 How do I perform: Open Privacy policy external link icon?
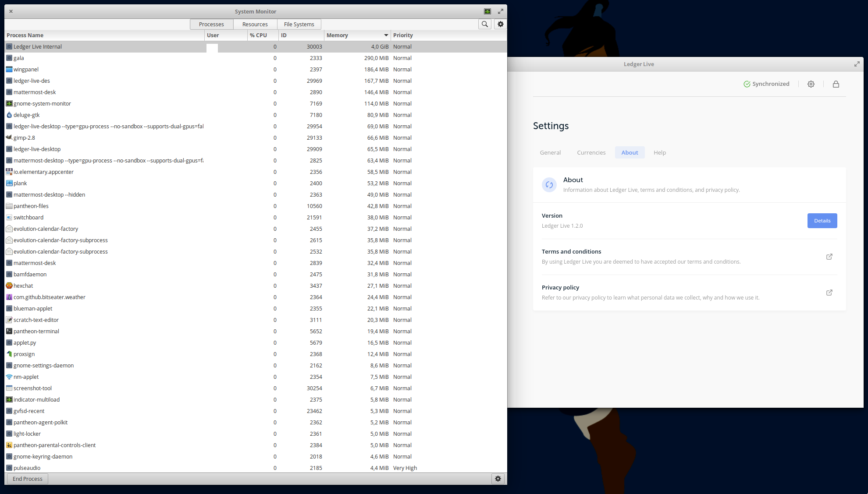pyautogui.click(x=829, y=293)
